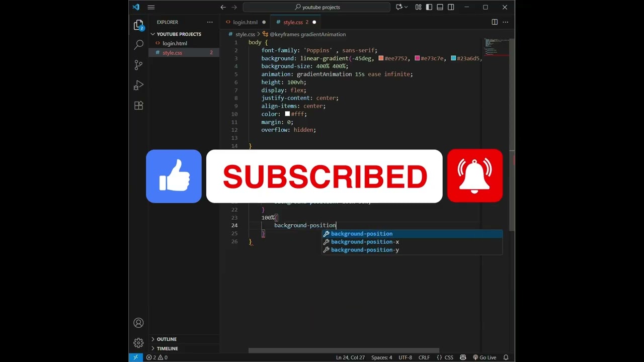Open Explorer Views and More Actions ellipsis

pos(210,22)
